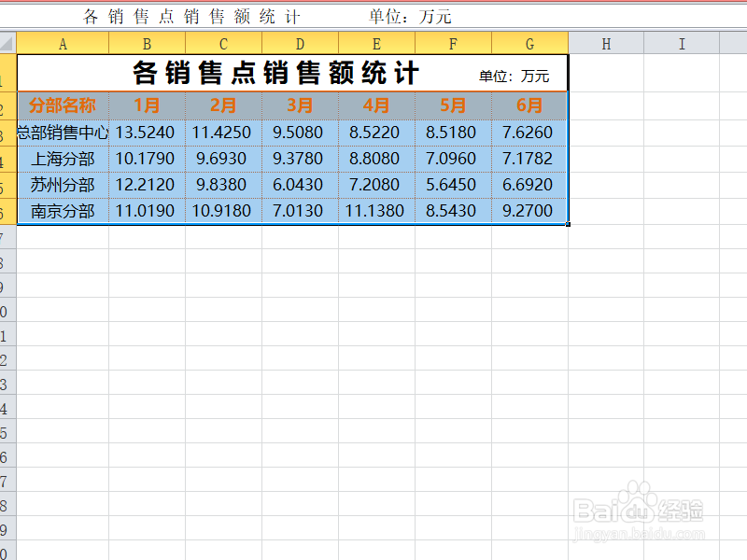Click cell with value 10.9180
Image resolution: width=747 pixels, height=560 pixels.
click(223, 211)
